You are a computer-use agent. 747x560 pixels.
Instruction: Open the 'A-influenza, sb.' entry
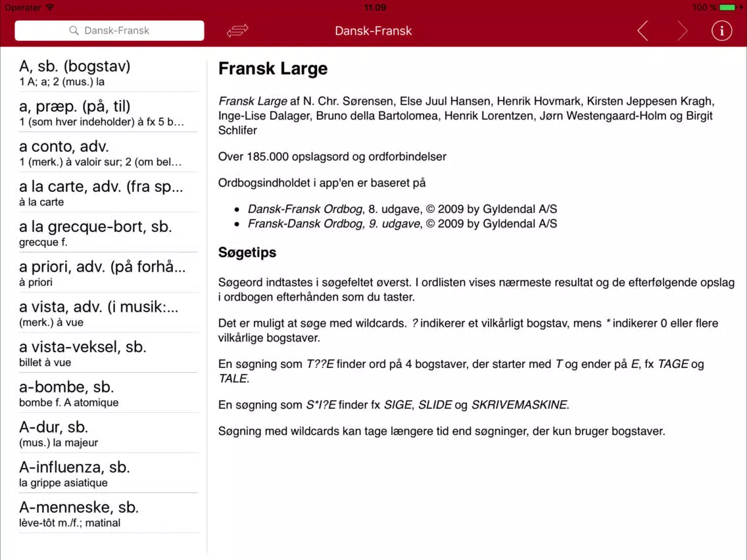coord(108,473)
